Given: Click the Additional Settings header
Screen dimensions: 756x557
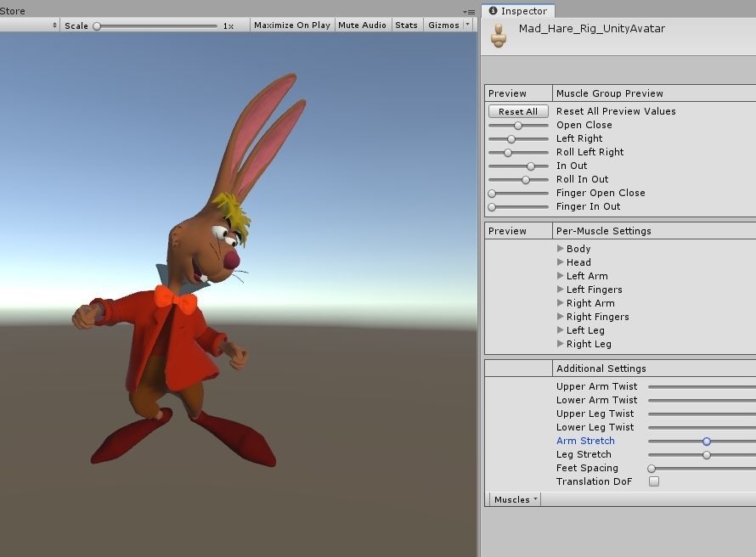Looking at the screenshot, I should pyautogui.click(x=601, y=369).
